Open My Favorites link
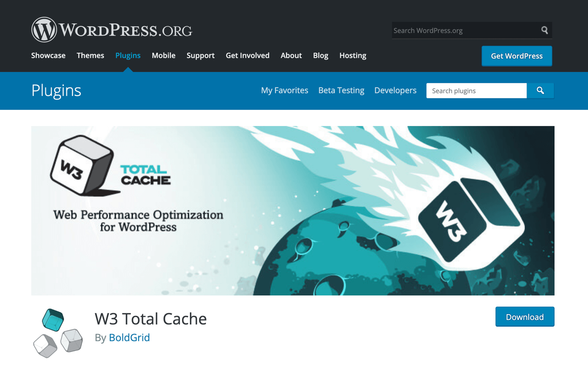This screenshot has width=588, height=373. click(x=284, y=90)
